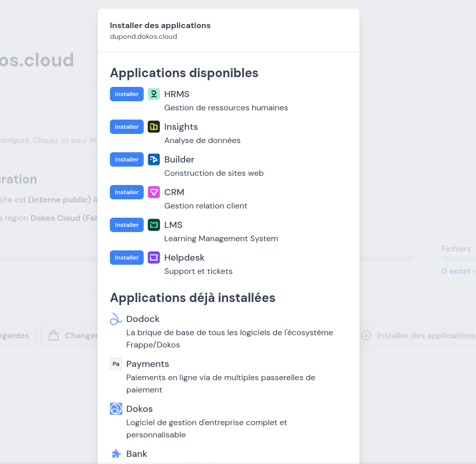The width and height of the screenshot is (476, 464).
Task: Click 'Gestion de ressources humaines' description
Action: pos(226,108)
